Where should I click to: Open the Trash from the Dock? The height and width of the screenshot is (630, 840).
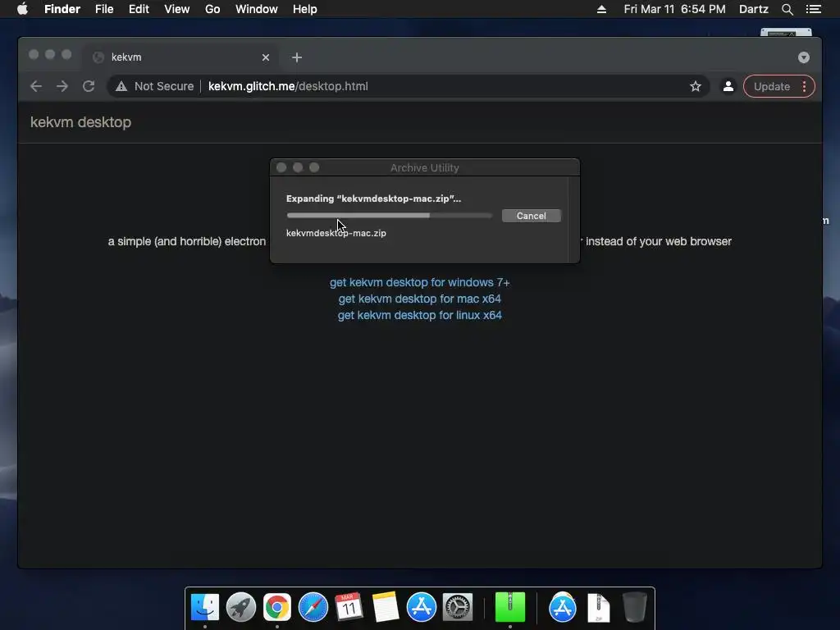(635, 607)
